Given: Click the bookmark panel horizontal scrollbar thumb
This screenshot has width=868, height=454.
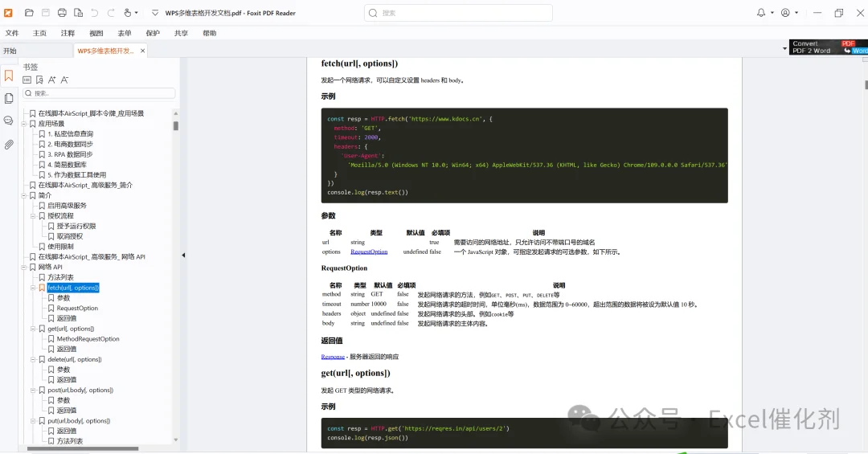Looking at the screenshot, I should tap(83, 448).
